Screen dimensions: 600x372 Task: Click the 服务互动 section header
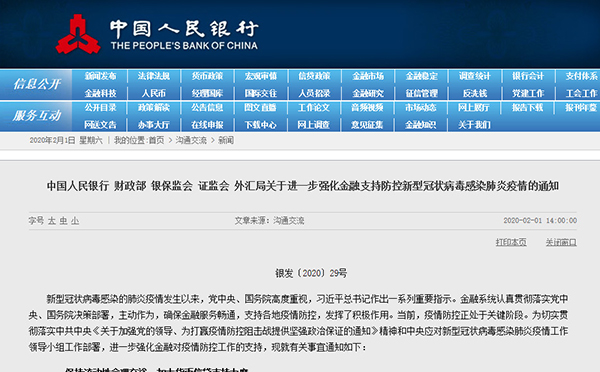(x=37, y=115)
